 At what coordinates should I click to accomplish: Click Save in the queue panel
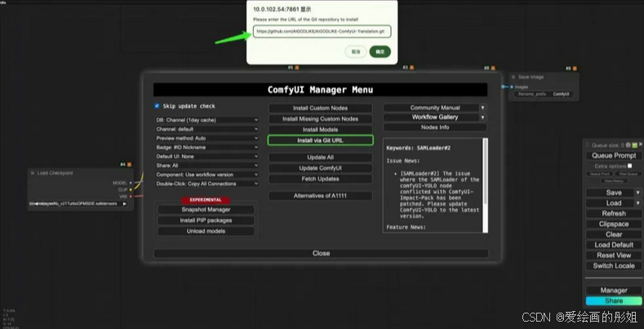coord(611,193)
